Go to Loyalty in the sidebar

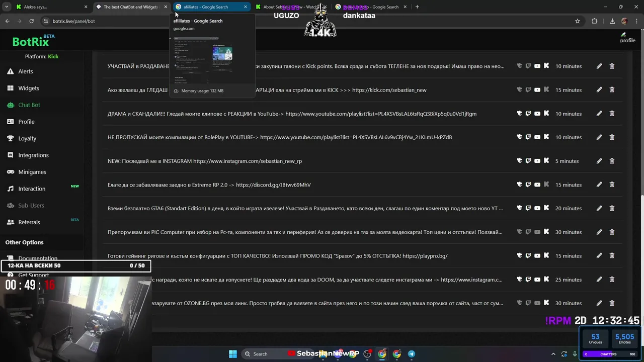click(x=27, y=138)
